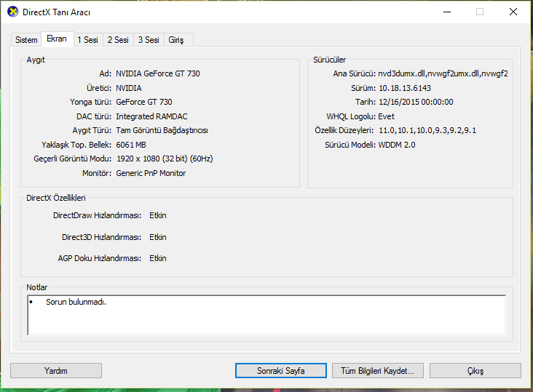Image resolution: width=533 pixels, height=392 pixels.
Task: Minimize the DirectX Tanı Aracı window
Action: [x=447, y=12]
